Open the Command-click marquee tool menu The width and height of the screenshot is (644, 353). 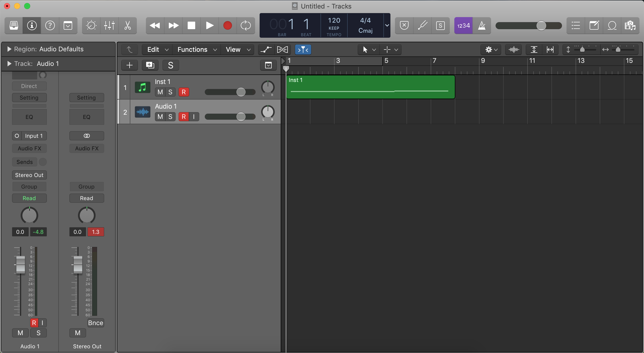[x=391, y=50]
